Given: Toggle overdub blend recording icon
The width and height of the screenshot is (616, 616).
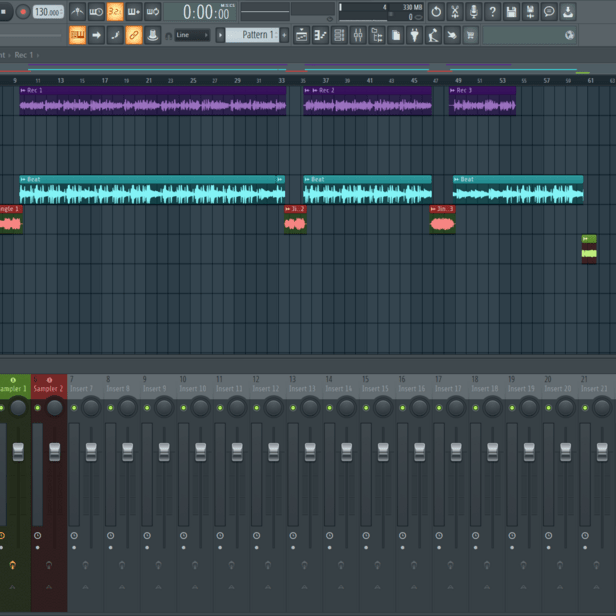Looking at the screenshot, I should [134, 12].
